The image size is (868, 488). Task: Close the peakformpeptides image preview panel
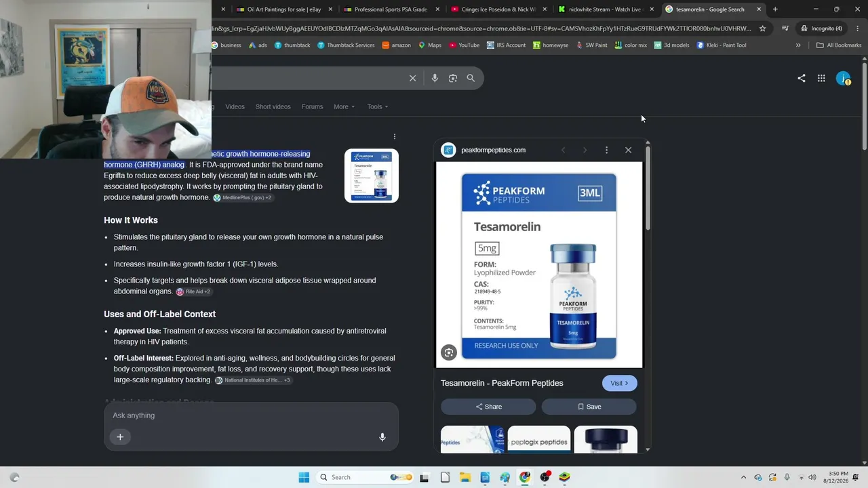pyautogui.click(x=628, y=150)
